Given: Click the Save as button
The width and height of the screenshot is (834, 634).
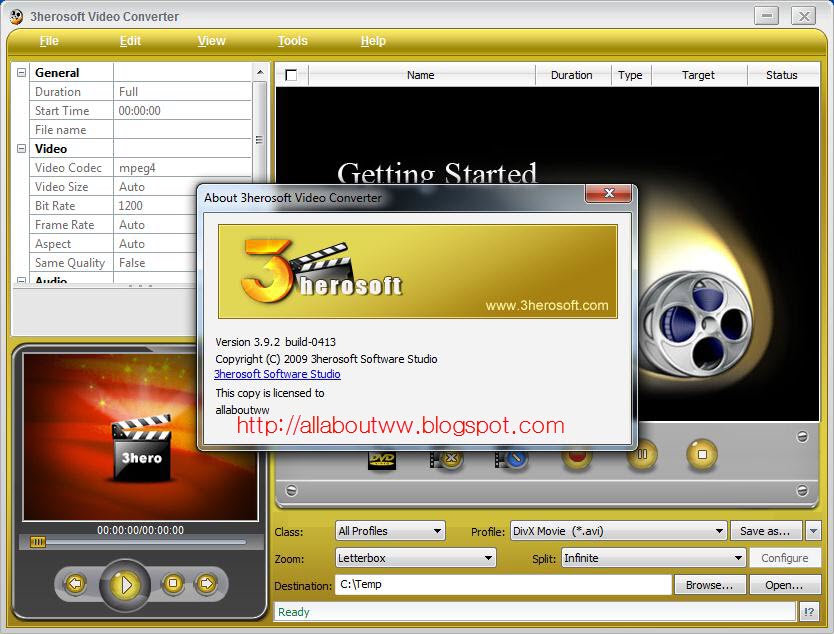Looking at the screenshot, I should 766,531.
